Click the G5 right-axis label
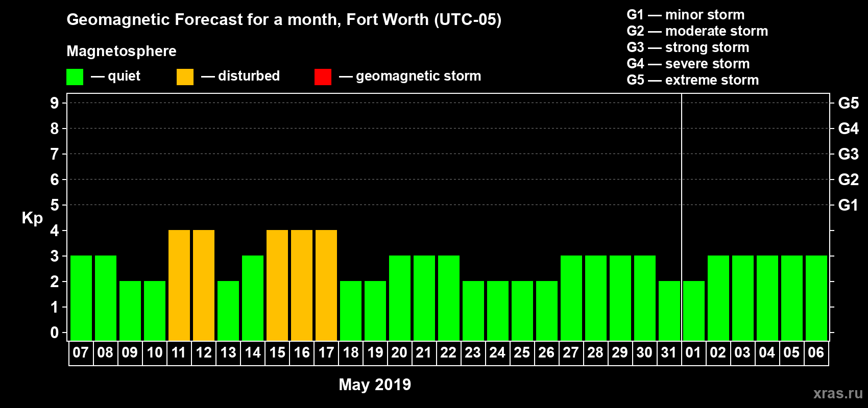The width and height of the screenshot is (868, 408). tap(849, 103)
